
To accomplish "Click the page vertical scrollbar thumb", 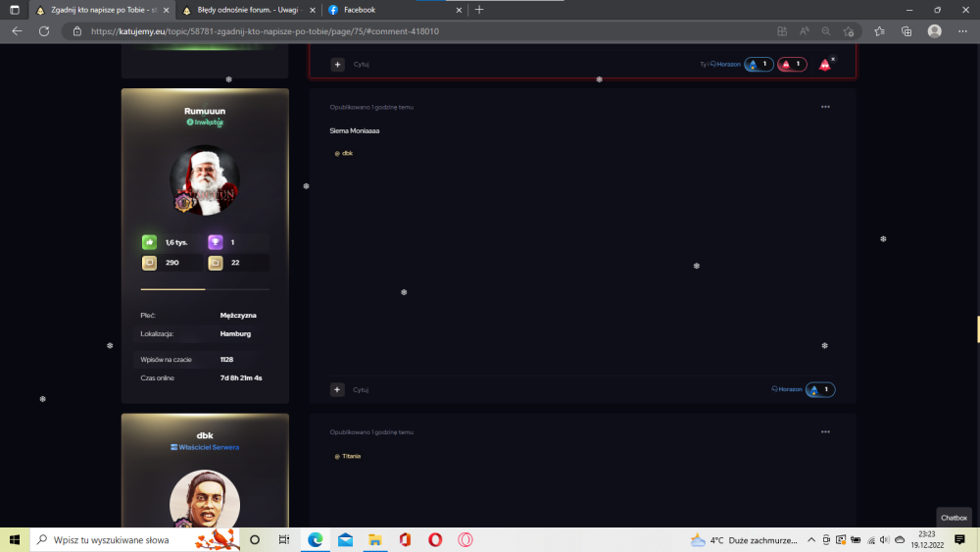I will point(978,329).
